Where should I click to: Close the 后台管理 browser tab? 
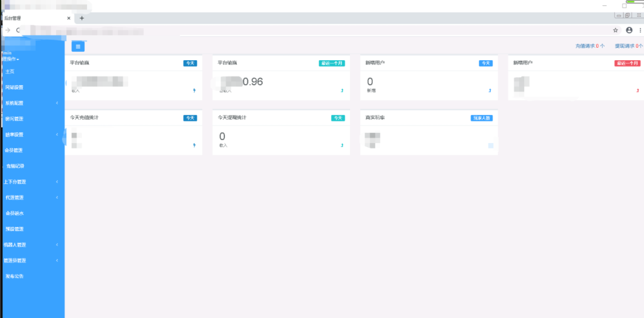coord(69,18)
